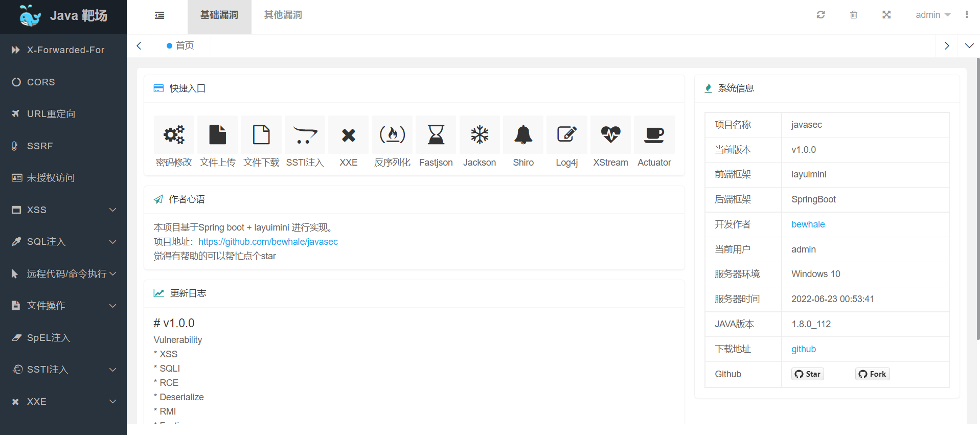Image resolution: width=980 pixels, height=435 pixels.
Task: Click the GitHub Star button
Action: pyautogui.click(x=808, y=374)
